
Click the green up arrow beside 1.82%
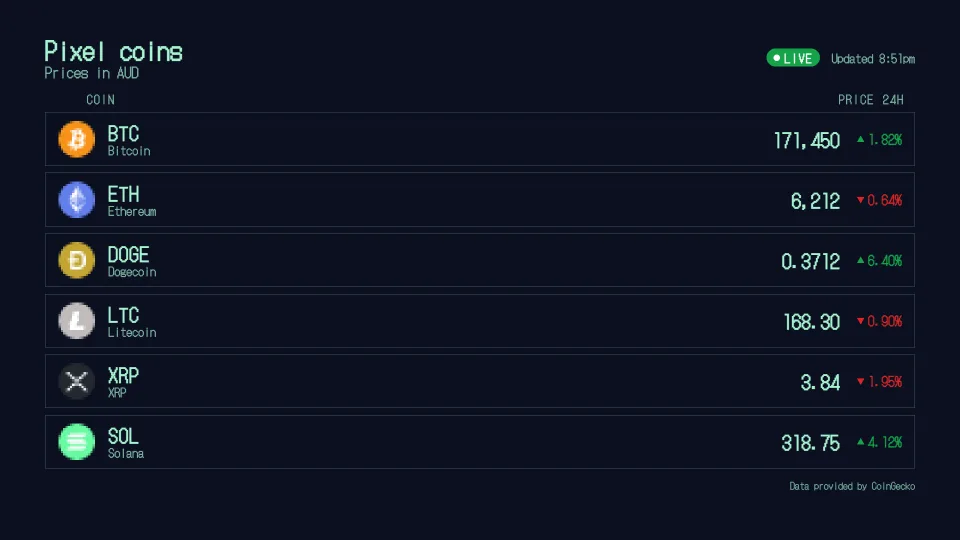coord(860,140)
